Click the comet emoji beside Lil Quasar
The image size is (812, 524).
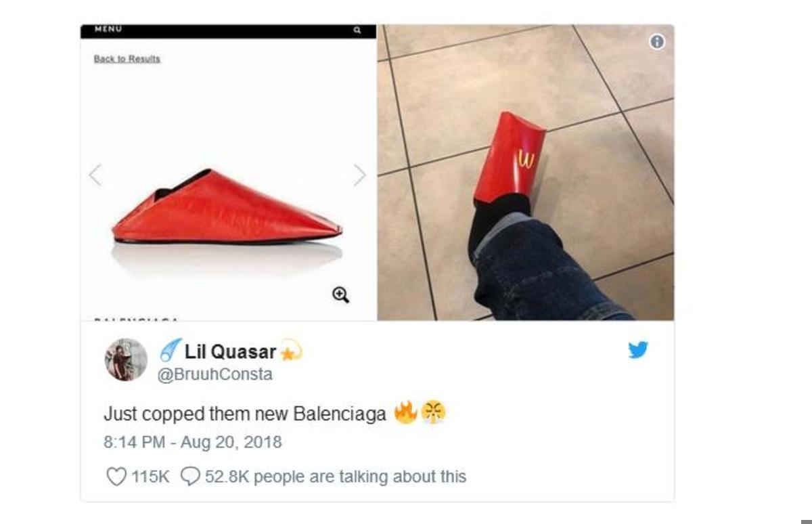[x=170, y=351]
